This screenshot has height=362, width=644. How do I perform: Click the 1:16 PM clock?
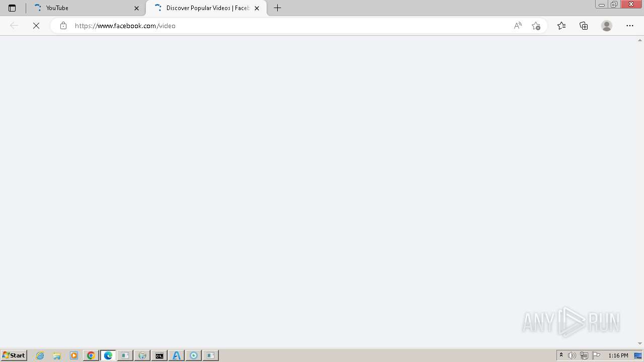tap(618, 355)
